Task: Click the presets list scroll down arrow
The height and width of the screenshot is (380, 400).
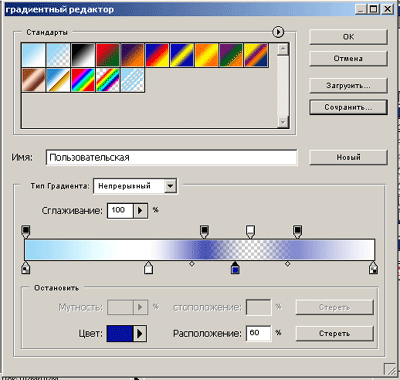Action: tap(283, 122)
